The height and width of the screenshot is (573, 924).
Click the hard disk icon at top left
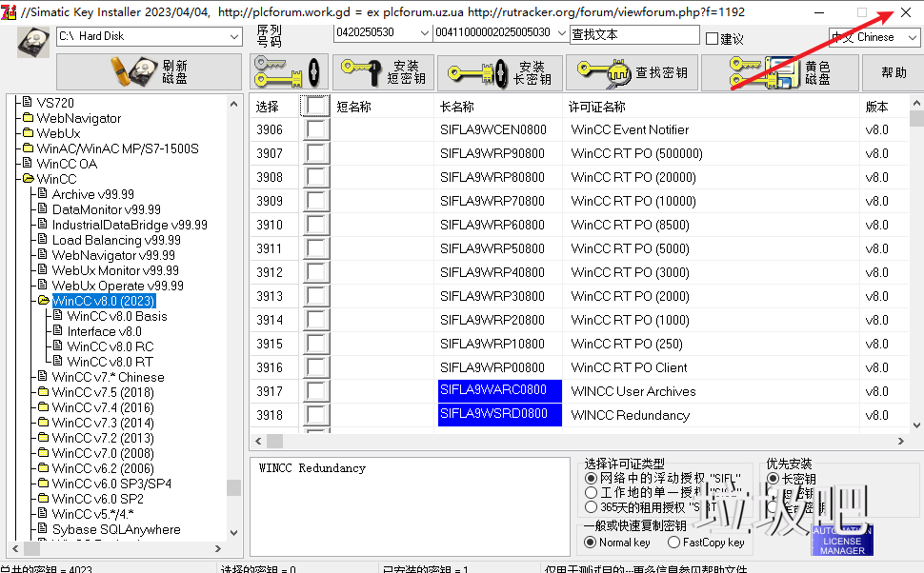click(33, 41)
